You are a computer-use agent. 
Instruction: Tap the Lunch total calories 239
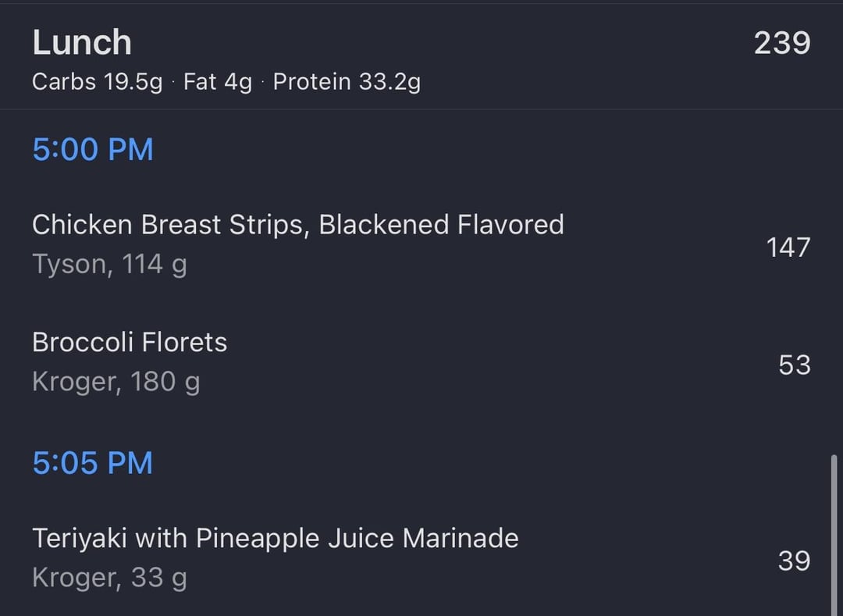coord(781,43)
